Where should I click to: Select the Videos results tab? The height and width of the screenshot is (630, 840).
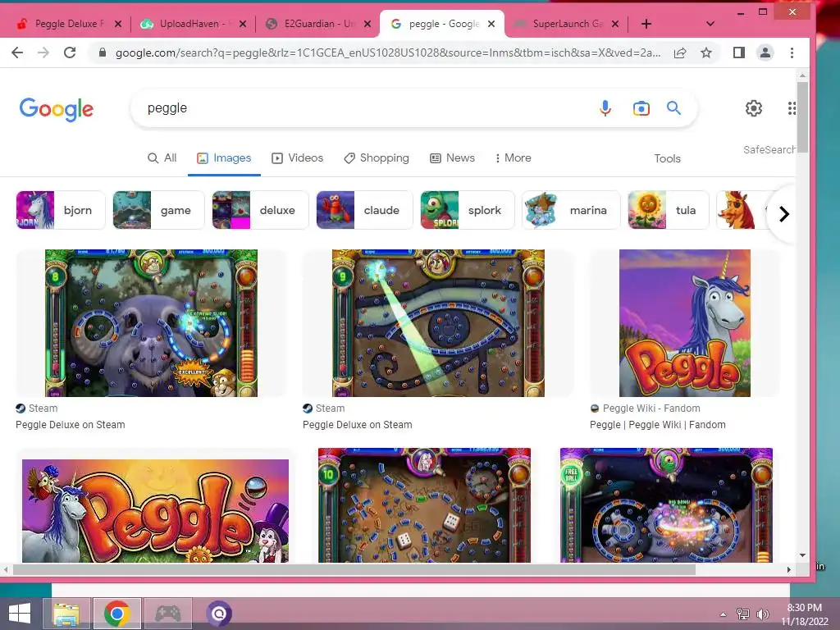click(297, 158)
